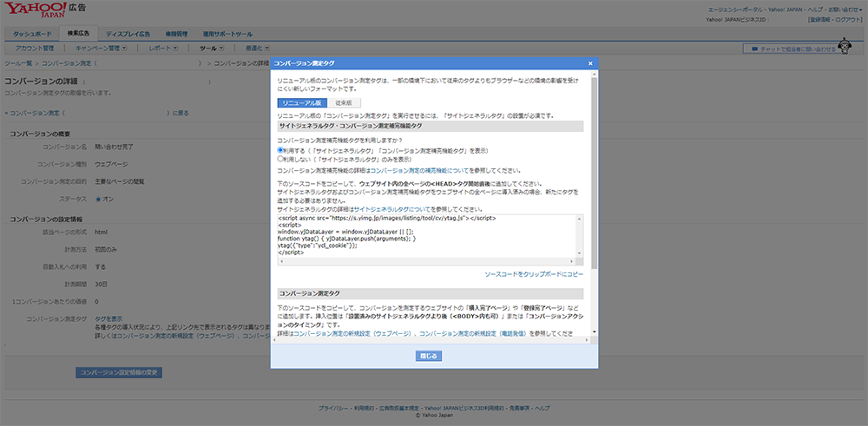
Task: Click 広告取扱基本規定 footer link
Action: tap(398, 408)
